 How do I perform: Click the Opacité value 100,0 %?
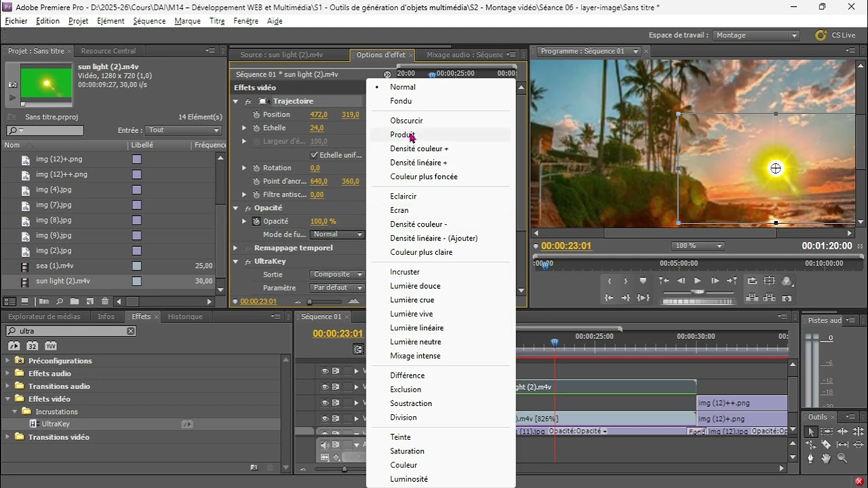[x=323, y=222]
